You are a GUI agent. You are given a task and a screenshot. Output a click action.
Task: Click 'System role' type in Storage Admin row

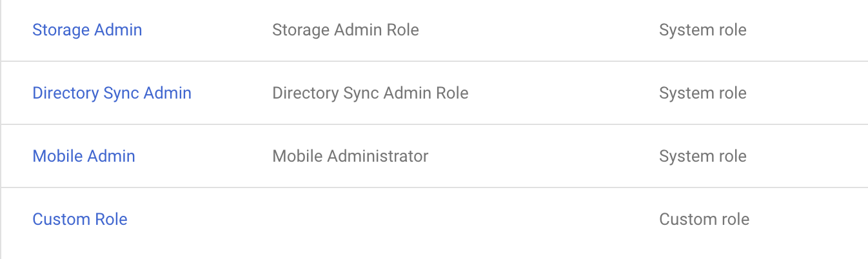703,30
